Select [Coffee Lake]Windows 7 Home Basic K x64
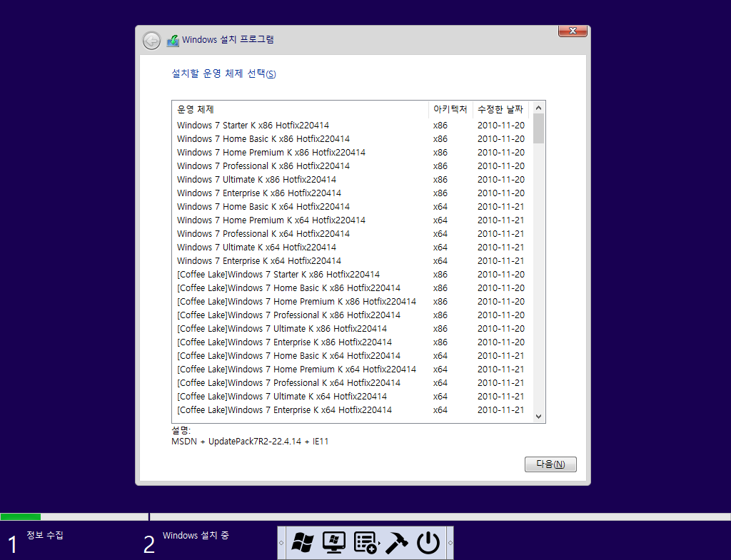 (351, 355)
